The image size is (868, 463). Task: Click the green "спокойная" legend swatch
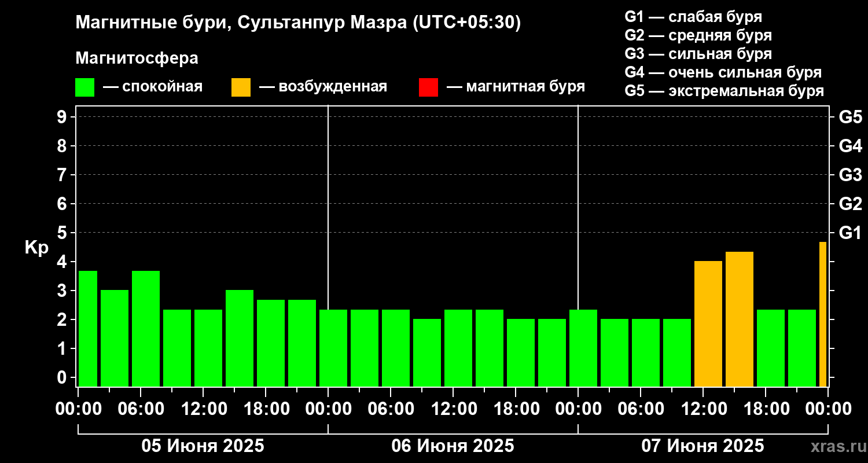click(x=84, y=87)
